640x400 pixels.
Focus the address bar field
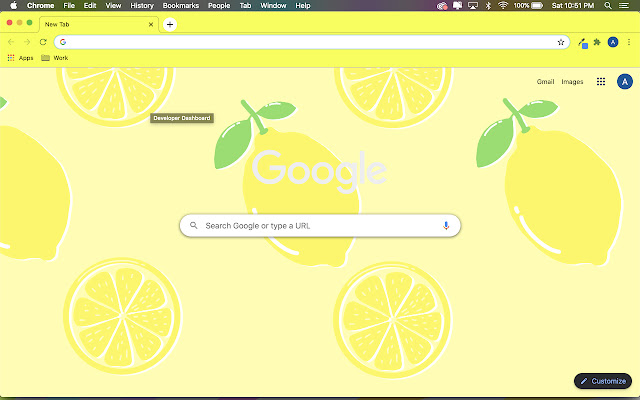[x=312, y=42]
